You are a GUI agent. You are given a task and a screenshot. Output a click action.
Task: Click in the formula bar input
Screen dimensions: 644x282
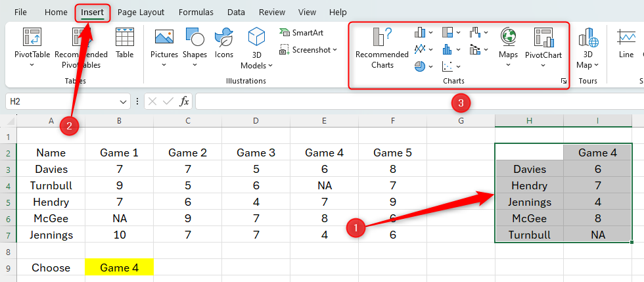coord(419,101)
